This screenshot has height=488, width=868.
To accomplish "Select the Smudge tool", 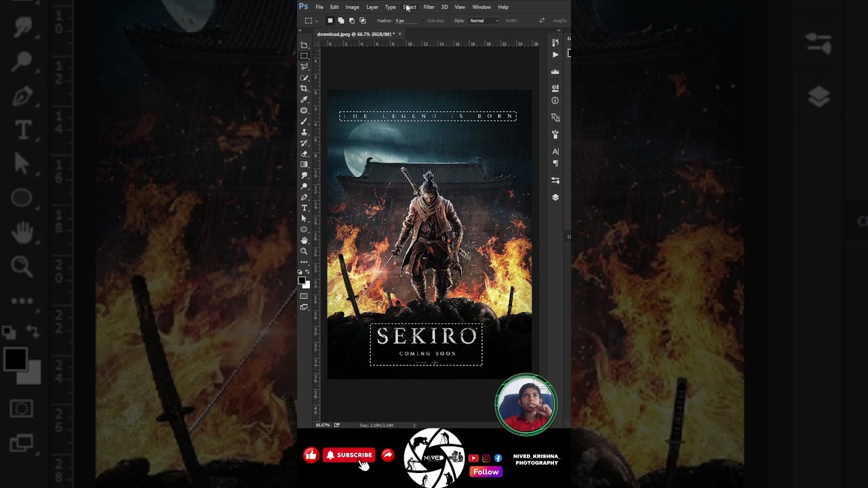I will (x=304, y=176).
